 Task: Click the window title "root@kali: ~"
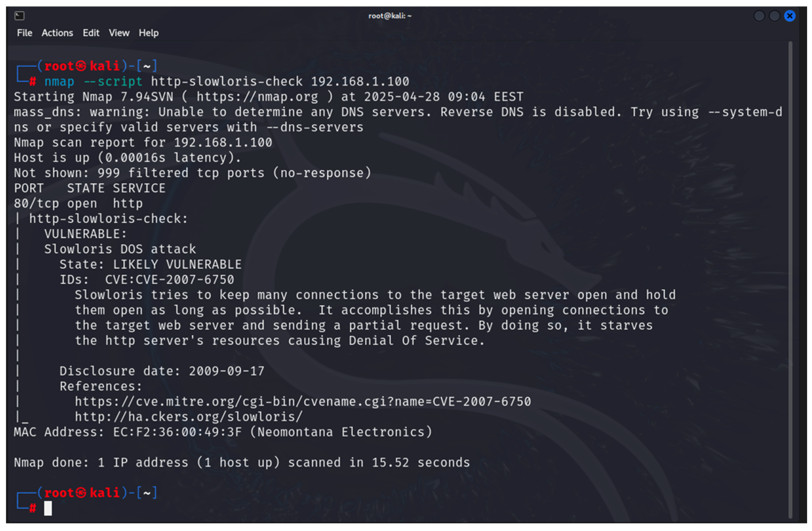tap(390, 16)
